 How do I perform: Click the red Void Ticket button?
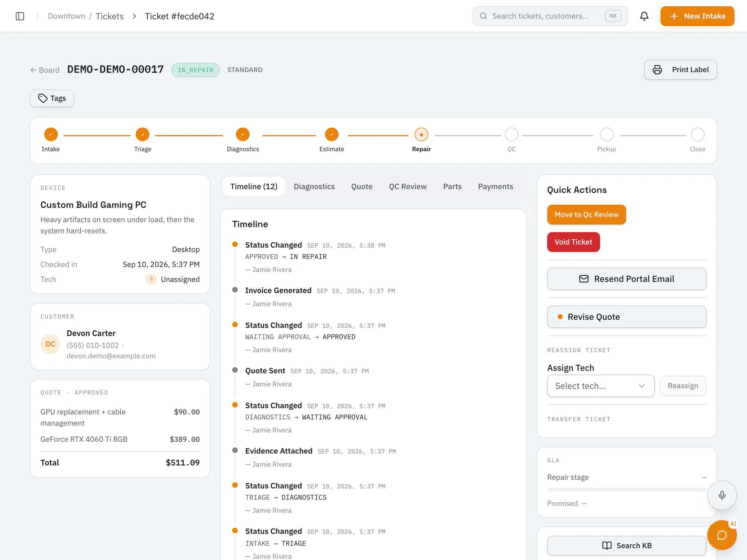(573, 242)
